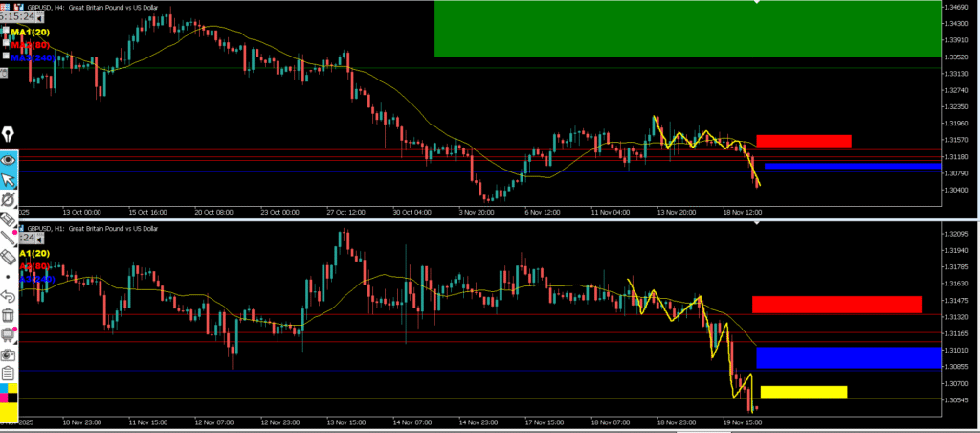980x433 pixels.
Task: Collapse the clock panel arrow on H1 chart
Action: 39,239
